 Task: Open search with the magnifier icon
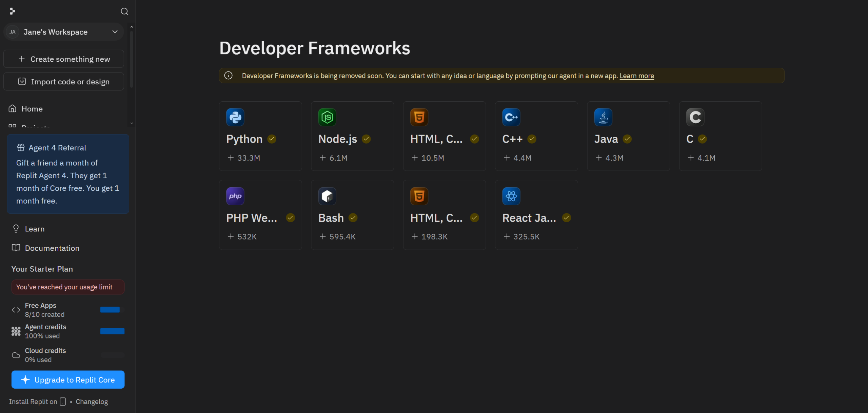(124, 12)
